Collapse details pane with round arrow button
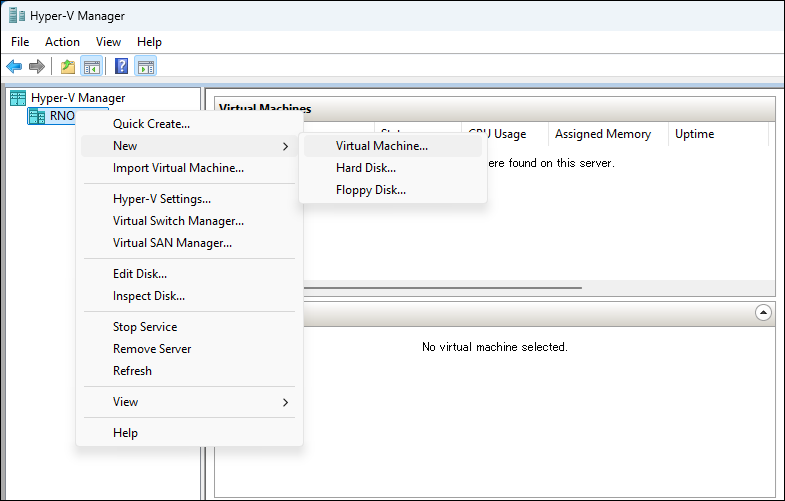The height and width of the screenshot is (501, 785). pyautogui.click(x=763, y=313)
